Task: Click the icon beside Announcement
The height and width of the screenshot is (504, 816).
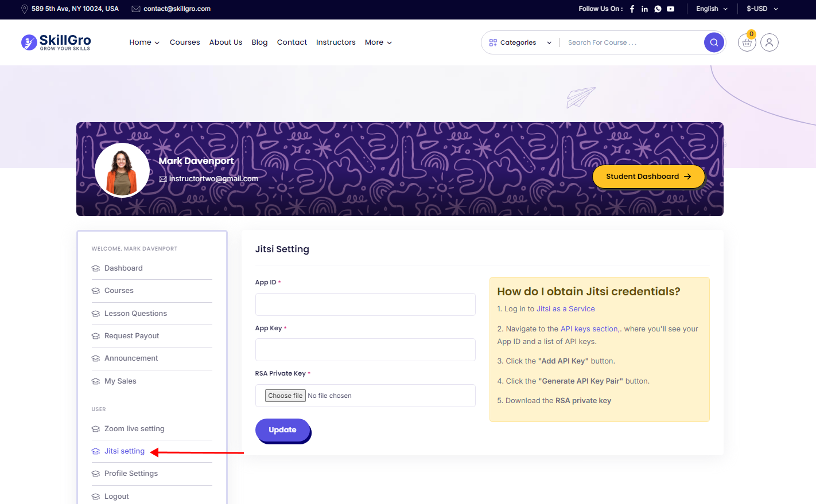Action: [96, 358]
